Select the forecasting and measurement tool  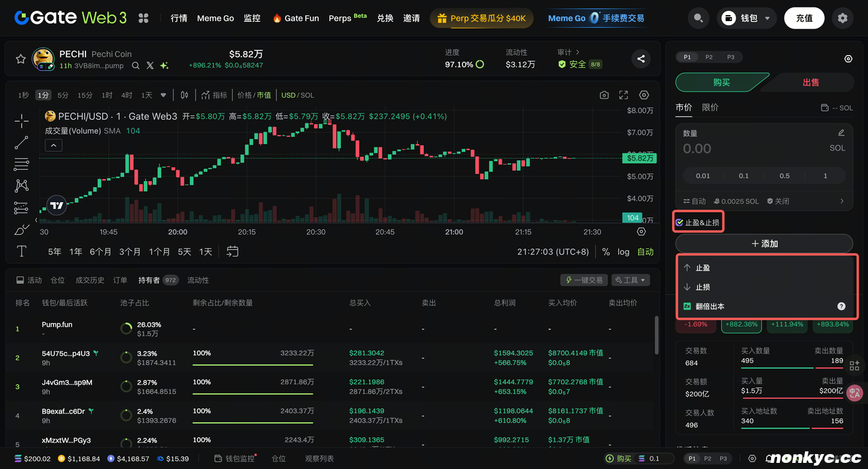(22, 208)
